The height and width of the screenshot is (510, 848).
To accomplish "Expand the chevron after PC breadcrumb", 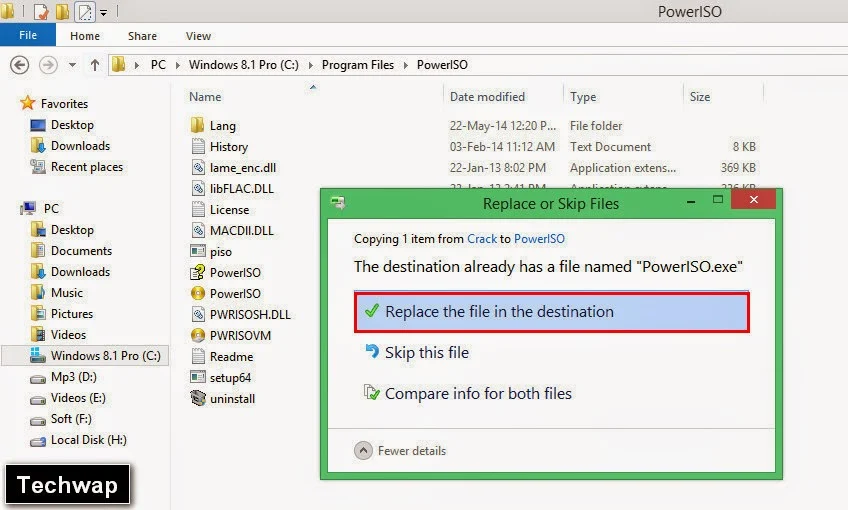I will pos(177,65).
